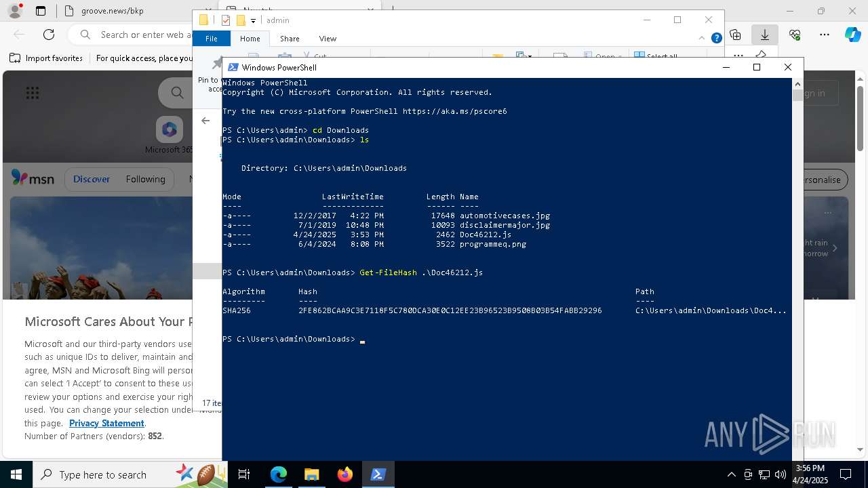Open Edge Collections icon

[735, 35]
